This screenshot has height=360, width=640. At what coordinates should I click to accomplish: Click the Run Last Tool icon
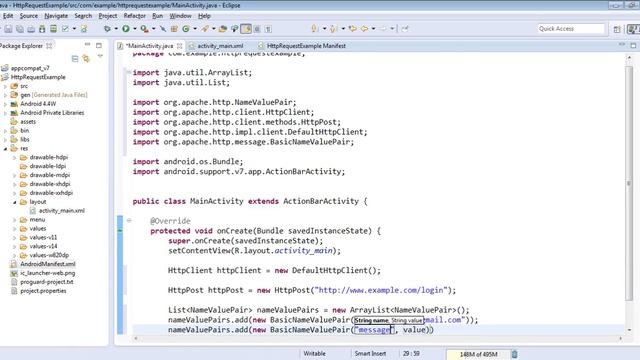(144, 29)
